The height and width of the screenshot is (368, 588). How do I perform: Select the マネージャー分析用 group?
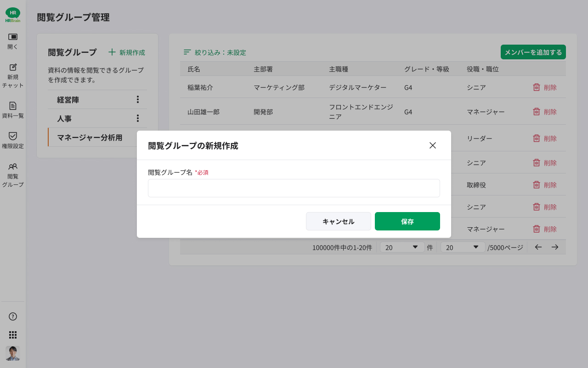[x=90, y=137]
